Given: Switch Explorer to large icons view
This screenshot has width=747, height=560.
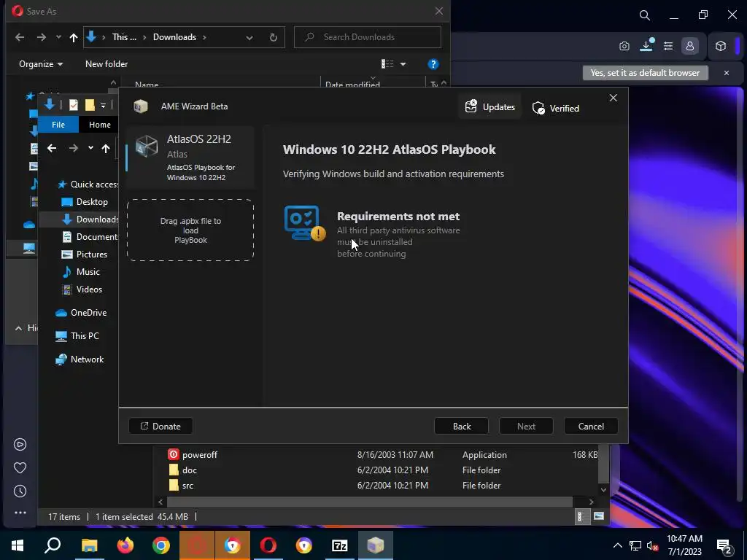Looking at the screenshot, I should (x=598, y=516).
